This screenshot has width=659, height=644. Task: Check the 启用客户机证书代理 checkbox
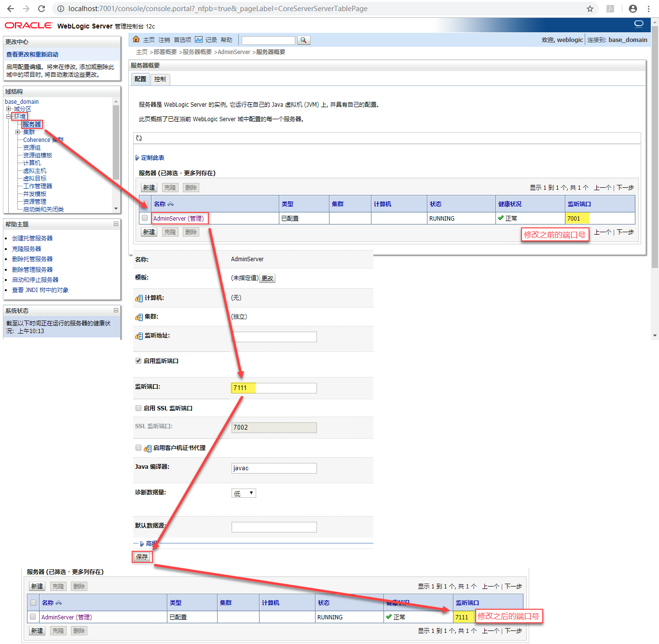tap(138, 448)
